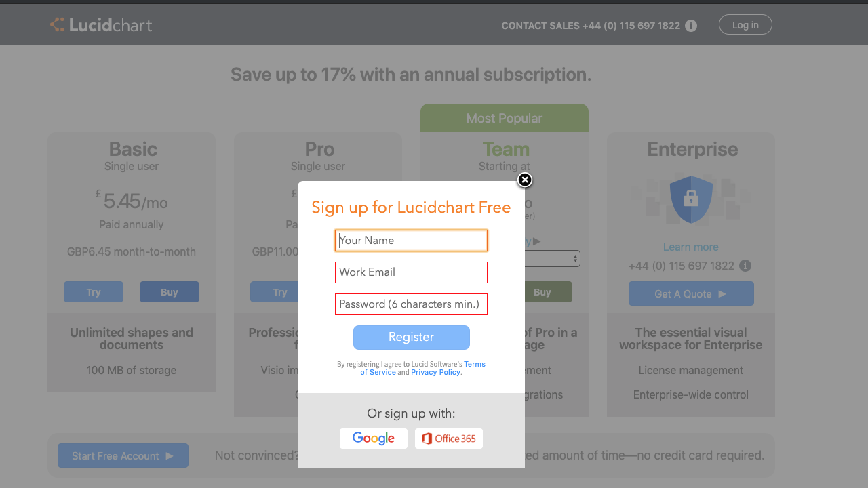This screenshot has width=868, height=488.
Task: Focus the Work Email field
Action: pos(411,272)
